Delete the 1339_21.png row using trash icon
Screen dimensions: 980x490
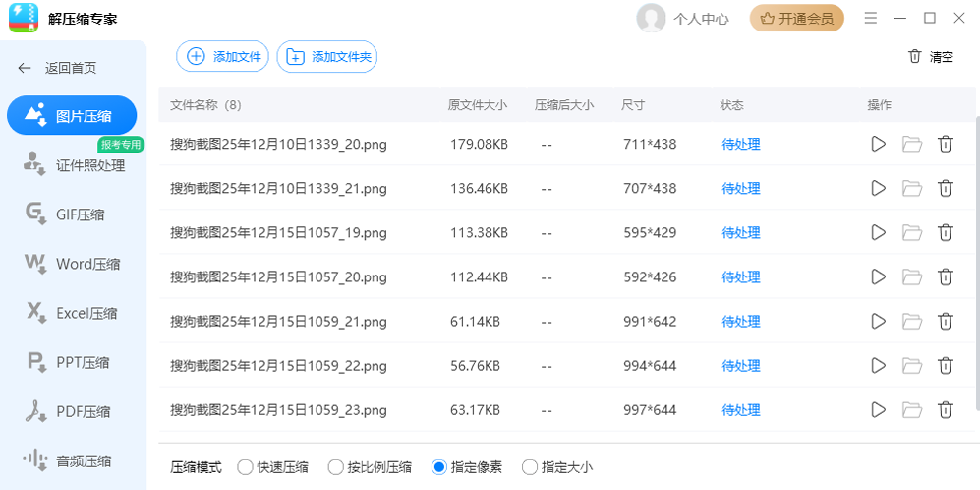click(x=945, y=189)
